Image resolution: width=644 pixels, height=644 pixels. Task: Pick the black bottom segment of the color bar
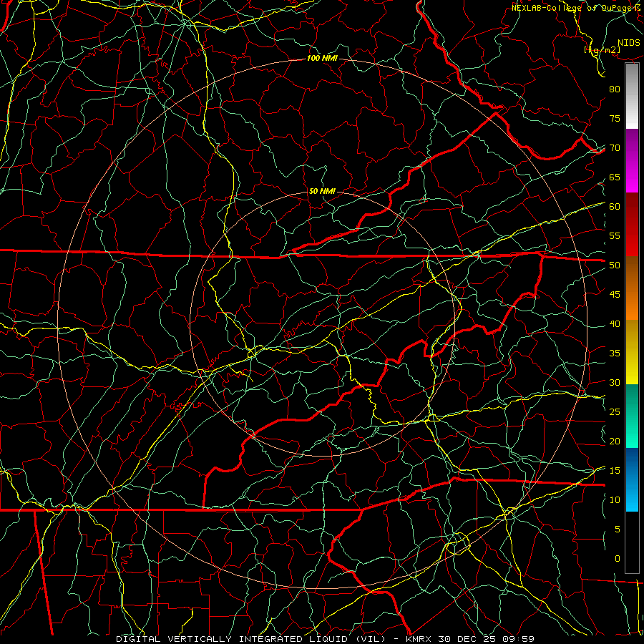tap(632, 542)
